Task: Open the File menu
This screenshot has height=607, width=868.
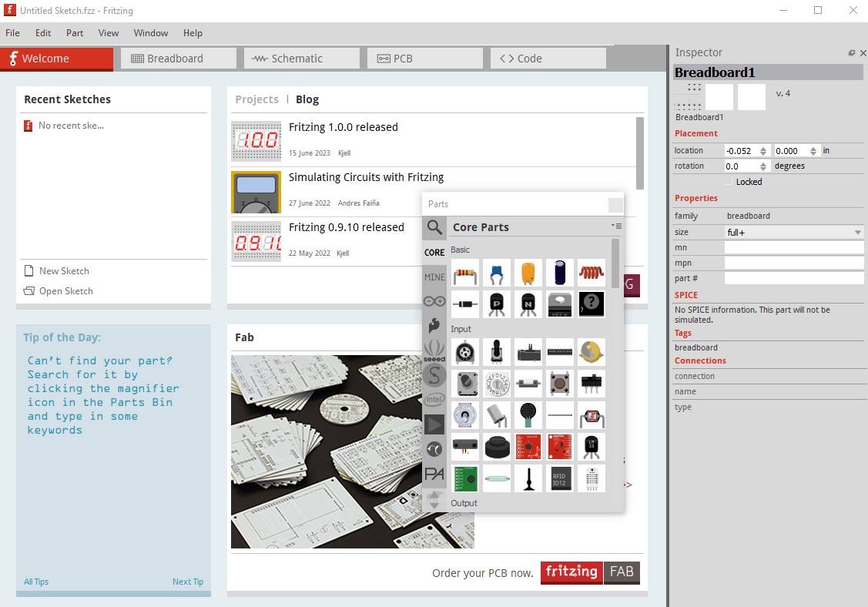Action: coord(13,33)
